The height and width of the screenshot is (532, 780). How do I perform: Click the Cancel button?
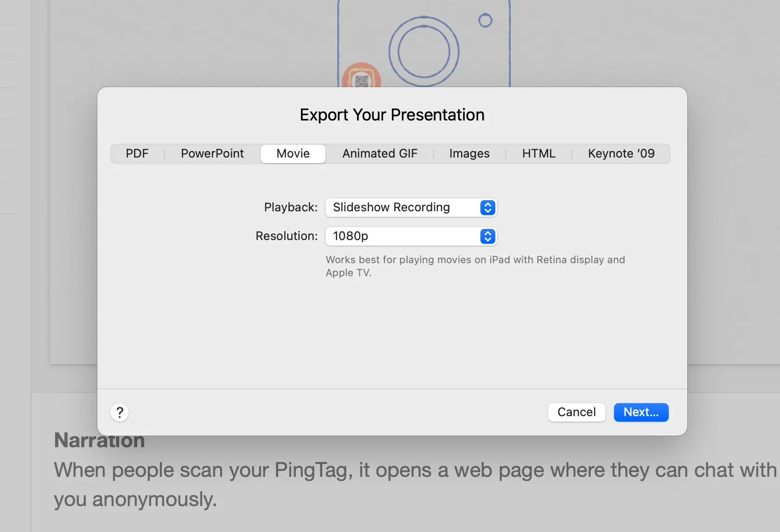(576, 412)
